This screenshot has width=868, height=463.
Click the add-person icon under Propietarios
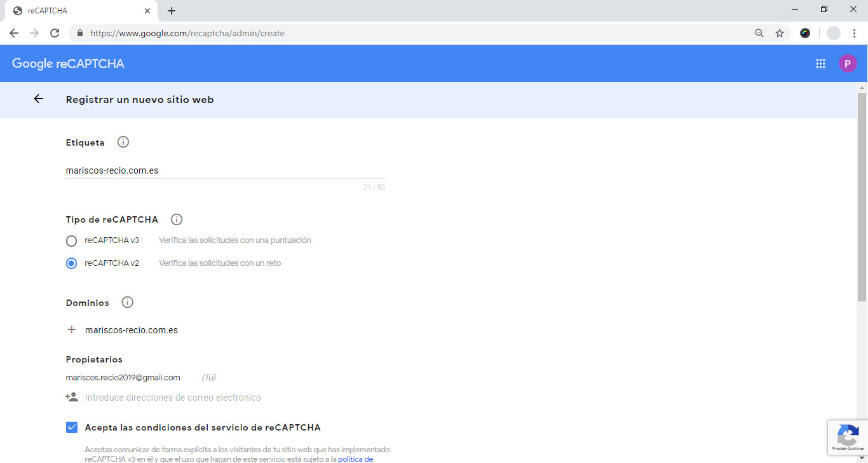click(72, 397)
